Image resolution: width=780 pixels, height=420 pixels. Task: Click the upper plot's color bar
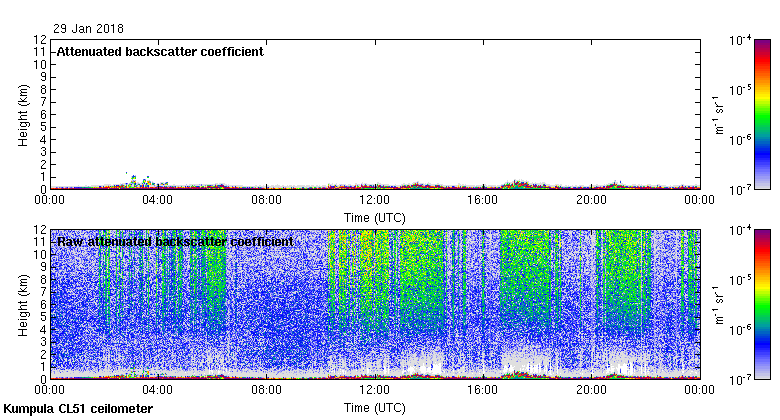(x=762, y=114)
